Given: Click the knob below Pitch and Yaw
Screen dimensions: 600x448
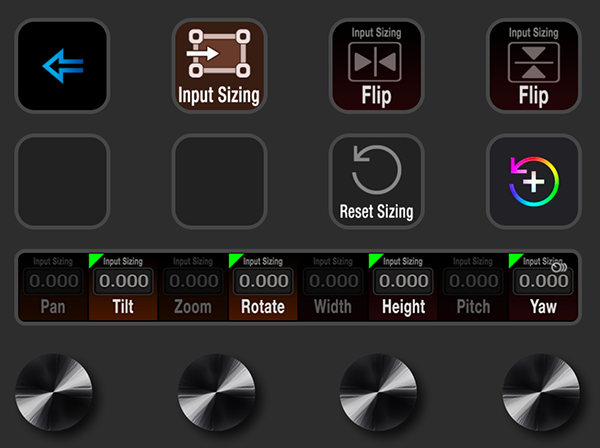Looking at the screenshot, I should tap(541, 393).
